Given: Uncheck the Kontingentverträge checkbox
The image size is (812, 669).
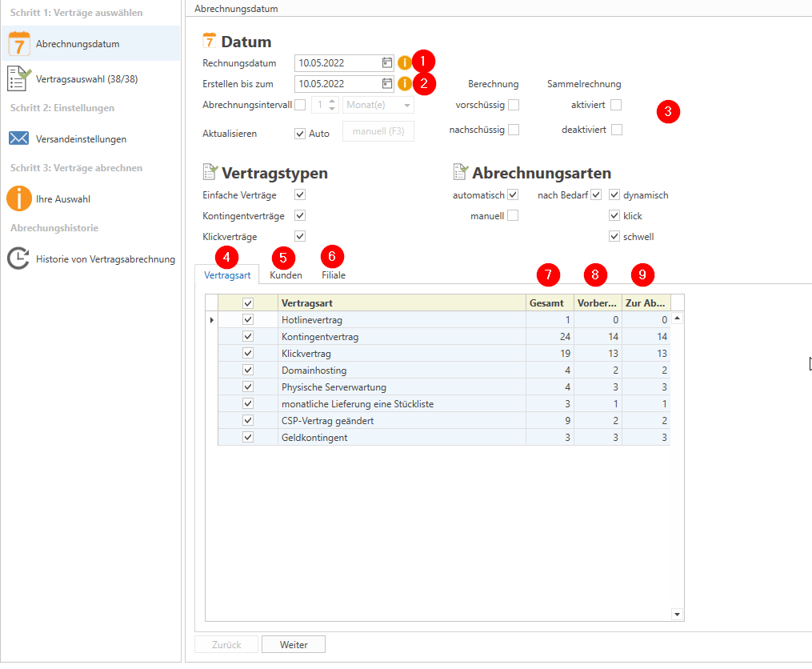Looking at the screenshot, I should (300, 215).
